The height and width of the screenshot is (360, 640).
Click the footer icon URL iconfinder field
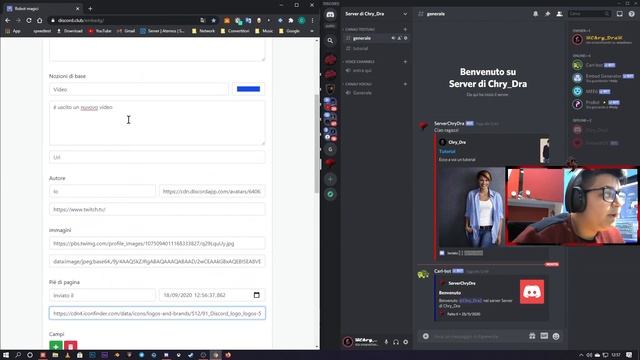[157, 313]
